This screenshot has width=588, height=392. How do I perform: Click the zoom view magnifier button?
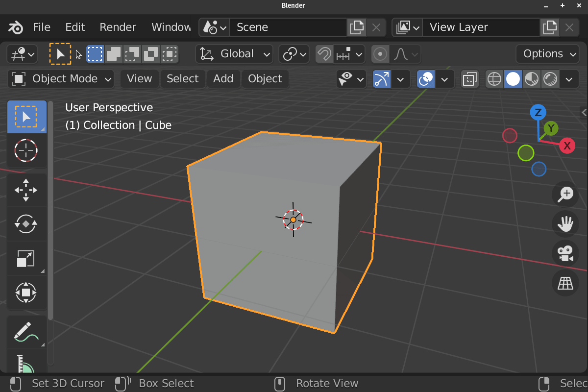click(x=565, y=194)
